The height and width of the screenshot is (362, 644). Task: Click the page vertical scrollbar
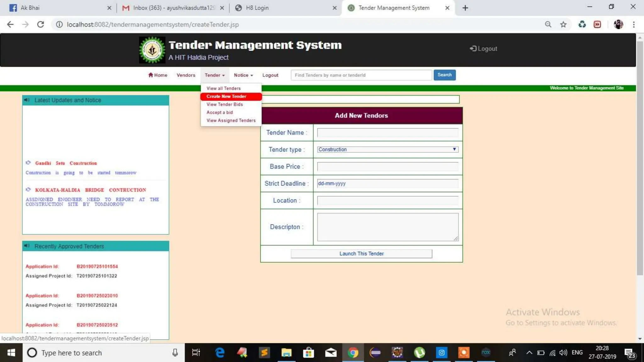point(640,157)
